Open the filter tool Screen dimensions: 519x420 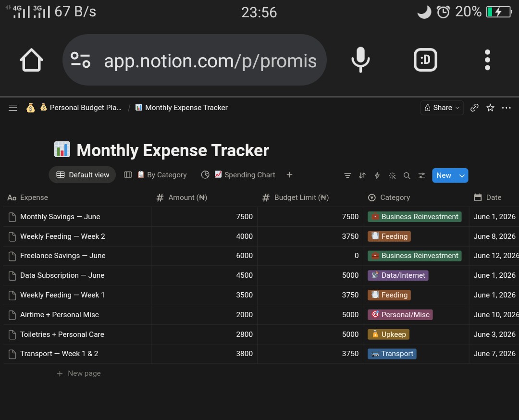[x=347, y=175]
